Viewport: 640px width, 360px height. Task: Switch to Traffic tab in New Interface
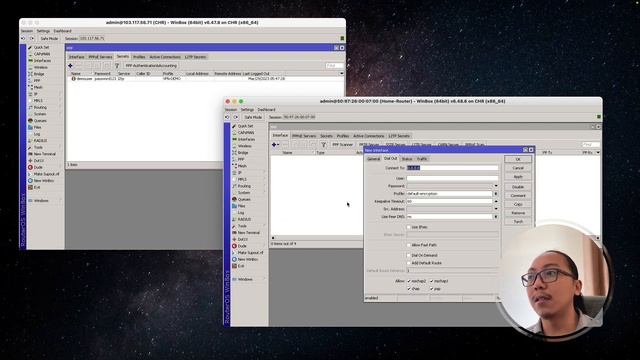(x=422, y=159)
